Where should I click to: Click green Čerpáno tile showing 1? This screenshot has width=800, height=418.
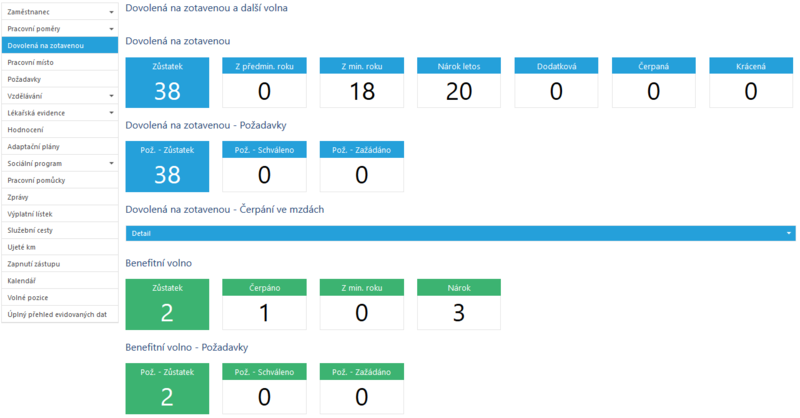pyautogui.click(x=264, y=304)
